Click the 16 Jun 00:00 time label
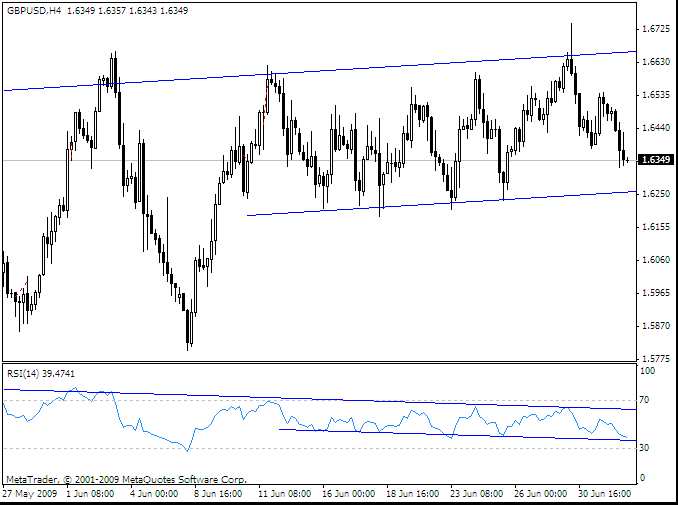Viewport: 678px width, 505px height. [x=349, y=494]
